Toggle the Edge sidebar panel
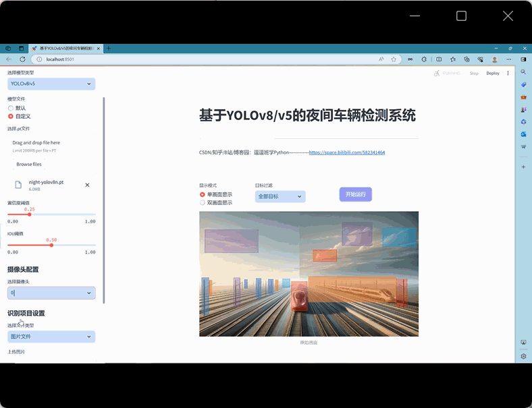This screenshot has height=408, width=532. tap(523, 59)
